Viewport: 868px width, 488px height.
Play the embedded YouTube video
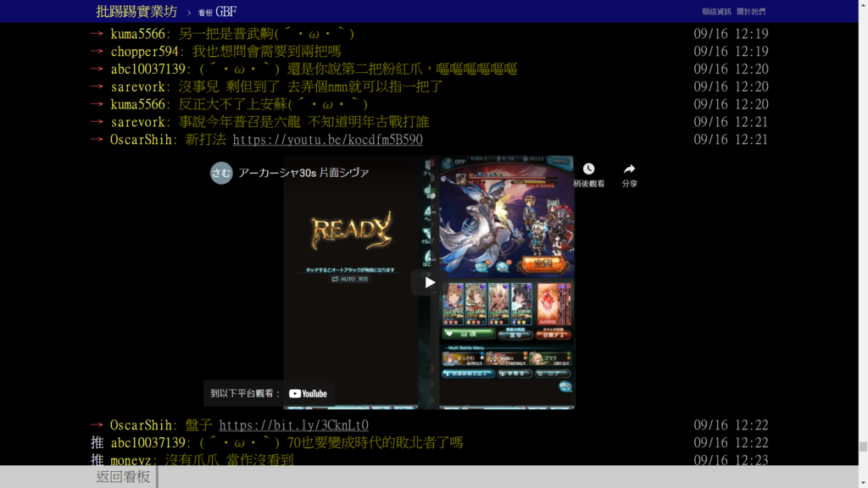(x=429, y=283)
